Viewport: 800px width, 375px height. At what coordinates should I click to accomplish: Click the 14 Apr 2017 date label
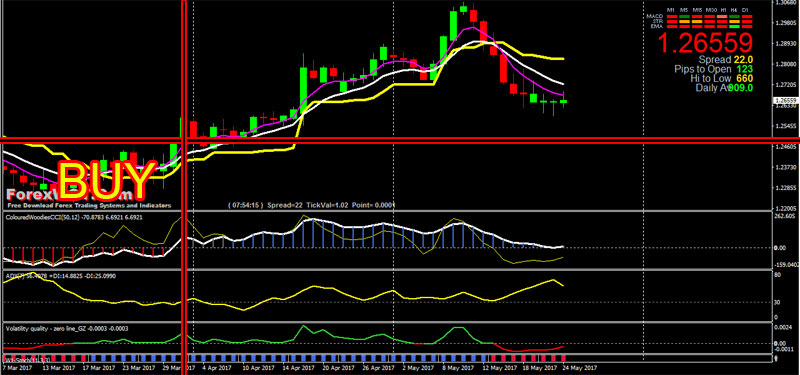(299, 367)
